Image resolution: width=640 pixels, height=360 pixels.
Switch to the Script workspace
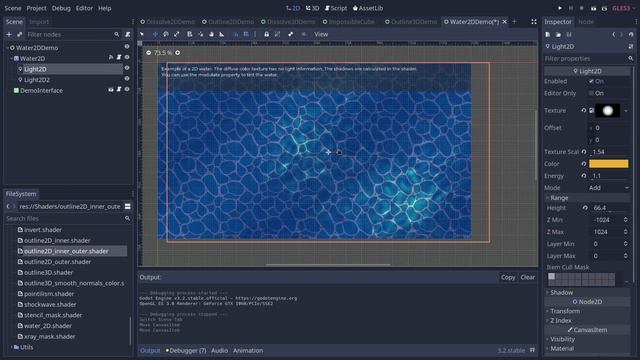click(x=336, y=8)
